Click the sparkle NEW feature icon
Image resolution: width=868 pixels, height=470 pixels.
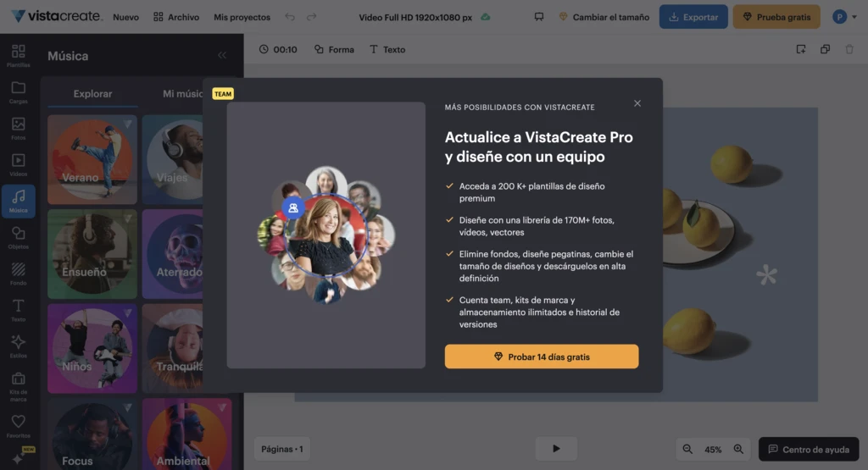click(x=19, y=458)
